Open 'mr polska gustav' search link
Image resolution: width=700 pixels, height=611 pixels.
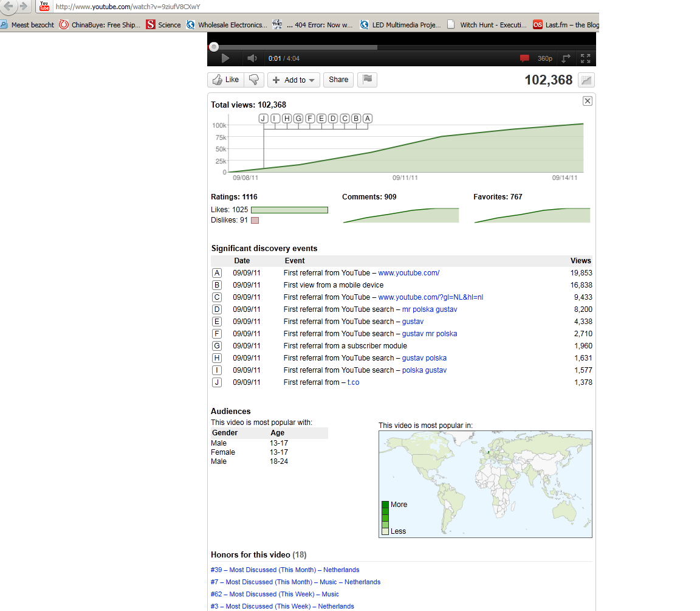click(x=430, y=309)
